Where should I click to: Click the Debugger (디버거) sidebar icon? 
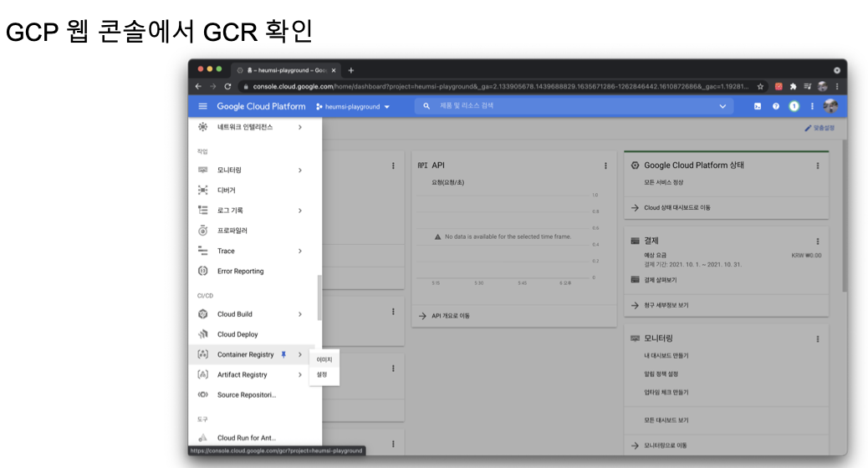202,190
